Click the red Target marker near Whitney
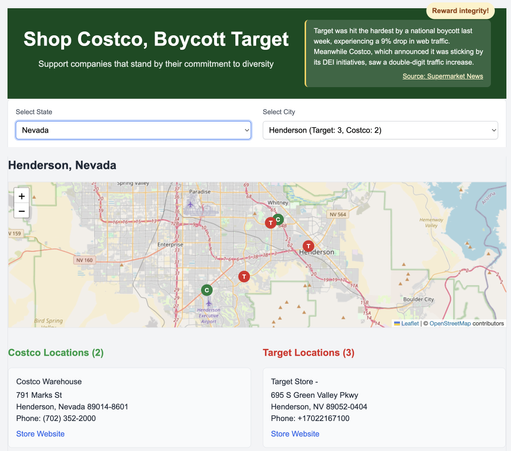This screenshot has height=451, width=511. coord(271,223)
